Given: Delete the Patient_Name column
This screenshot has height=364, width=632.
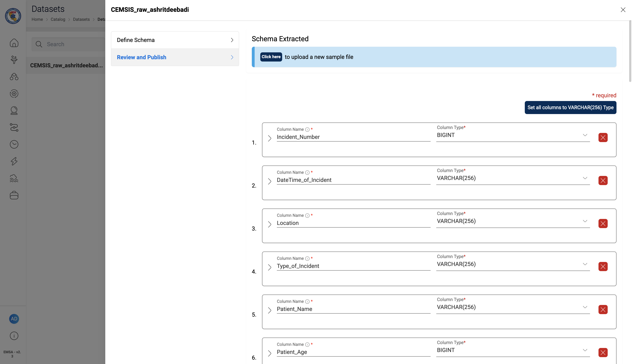Looking at the screenshot, I should click(x=603, y=310).
